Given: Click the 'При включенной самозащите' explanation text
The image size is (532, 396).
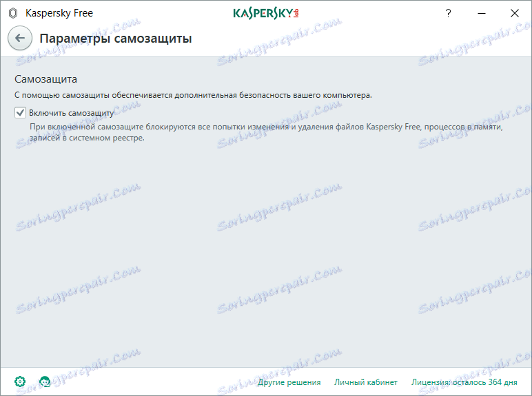Looking at the screenshot, I should click(x=266, y=132).
